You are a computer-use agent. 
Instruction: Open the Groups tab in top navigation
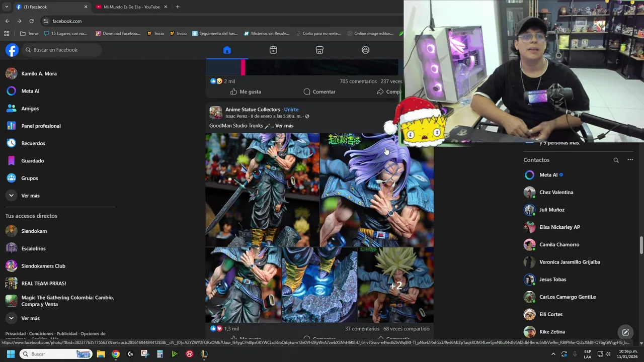pos(366,50)
